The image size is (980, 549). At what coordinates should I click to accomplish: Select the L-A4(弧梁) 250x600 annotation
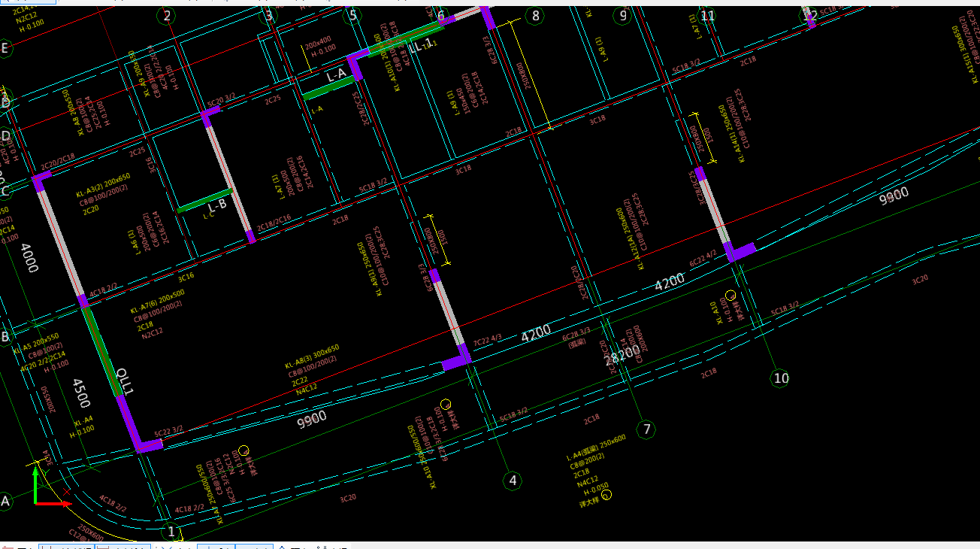(x=596, y=447)
